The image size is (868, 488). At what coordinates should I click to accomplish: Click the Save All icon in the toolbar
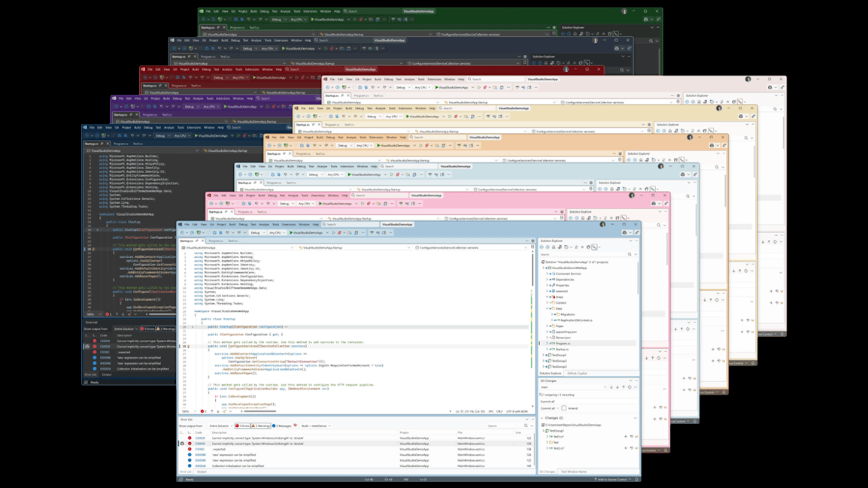pyautogui.click(x=220, y=235)
